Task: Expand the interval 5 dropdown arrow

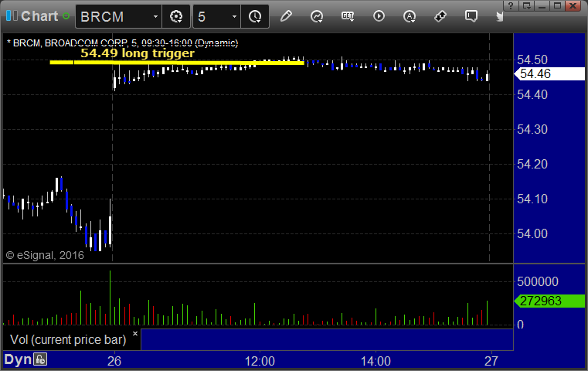Action: coord(234,17)
